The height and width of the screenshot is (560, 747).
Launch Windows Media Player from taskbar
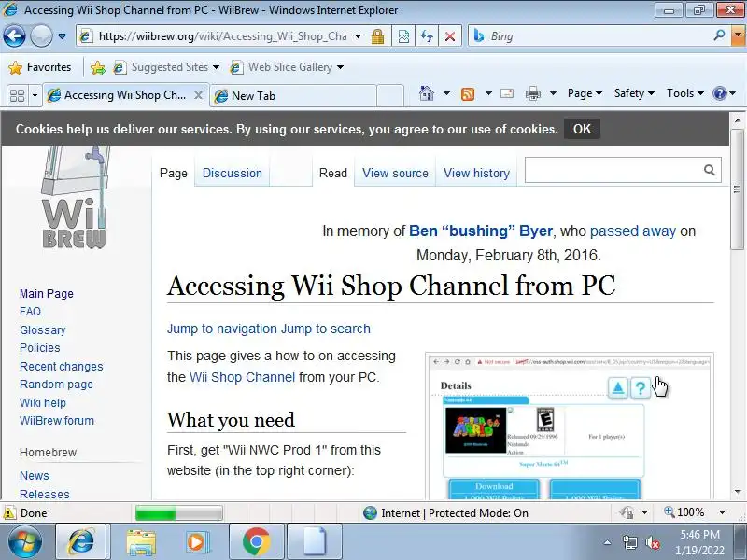(196, 542)
